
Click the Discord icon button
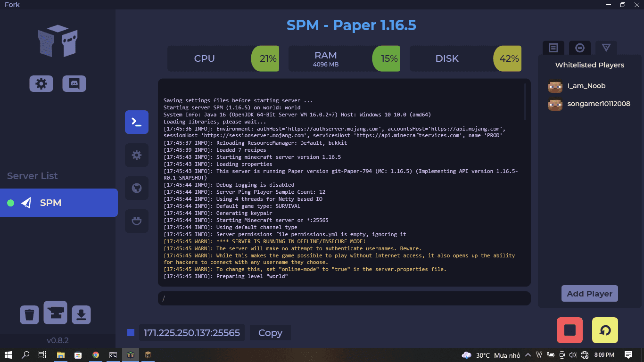coord(74,84)
